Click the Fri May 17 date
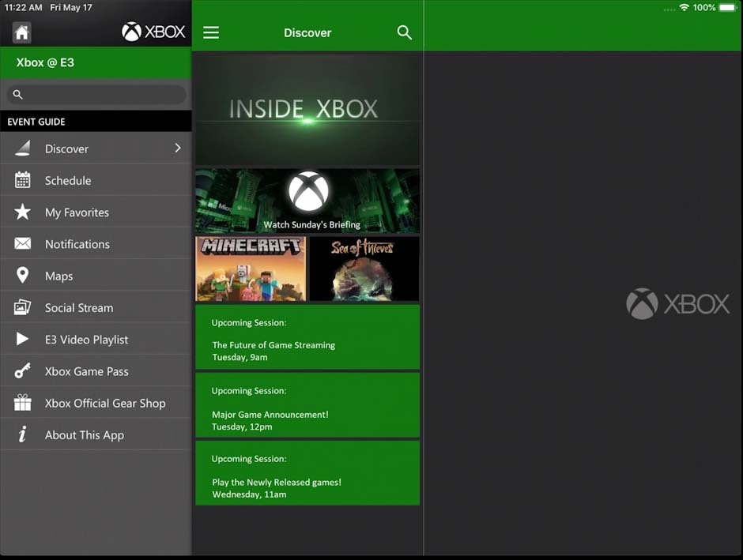This screenshot has height=560, width=743. tap(71, 8)
